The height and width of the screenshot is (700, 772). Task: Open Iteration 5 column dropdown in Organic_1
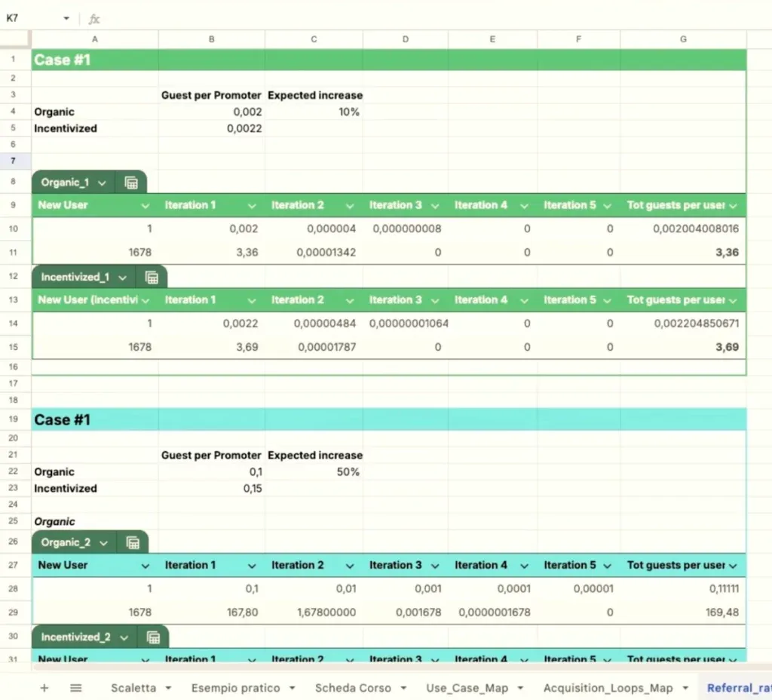[607, 206]
